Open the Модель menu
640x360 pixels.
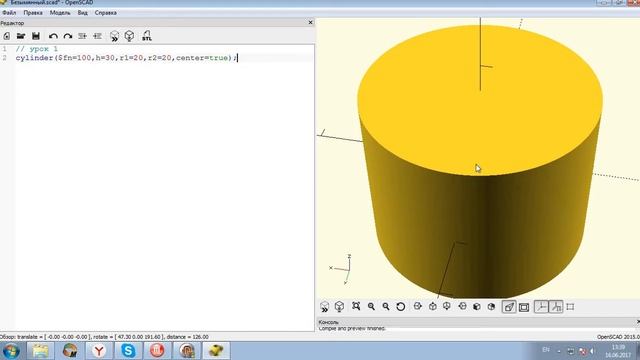coord(60,13)
